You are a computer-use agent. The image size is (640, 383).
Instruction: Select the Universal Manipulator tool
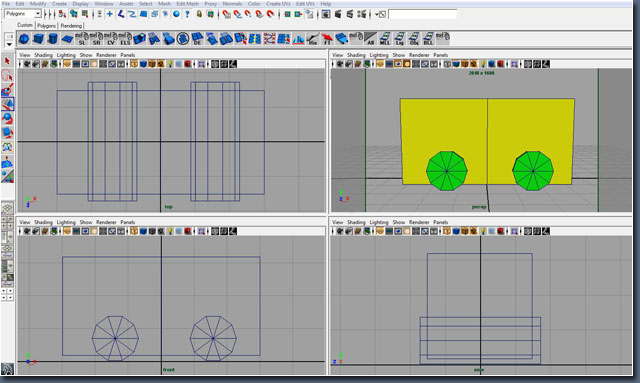[x=7, y=147]
